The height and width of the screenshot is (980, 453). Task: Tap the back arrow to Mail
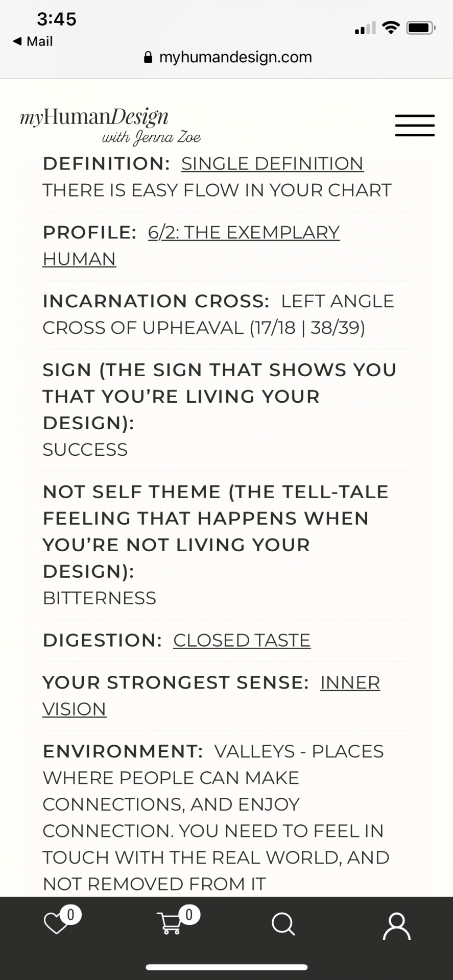coord(33,41)
